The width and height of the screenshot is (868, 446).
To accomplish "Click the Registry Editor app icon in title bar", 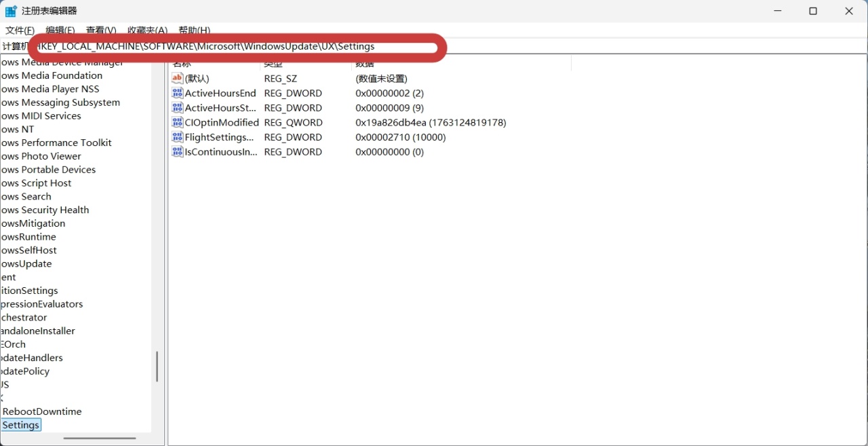I will 11,11.
